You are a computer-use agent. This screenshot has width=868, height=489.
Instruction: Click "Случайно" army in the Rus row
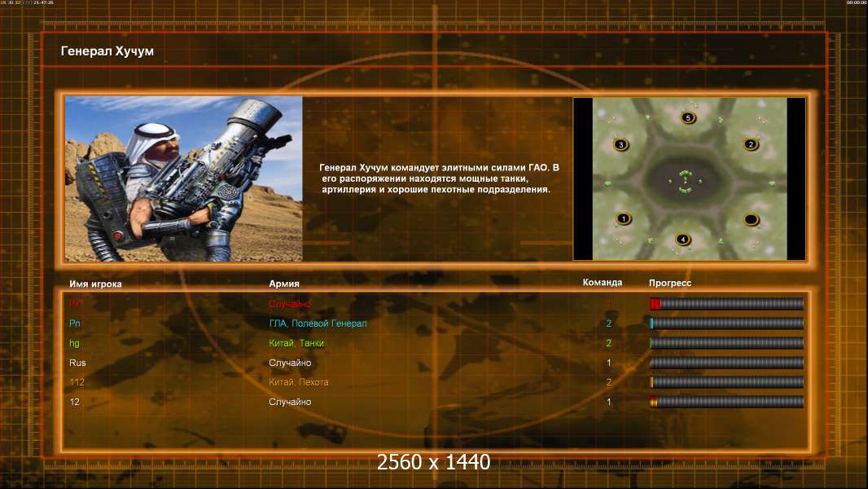pyautogui.click(x=290, y=363)
